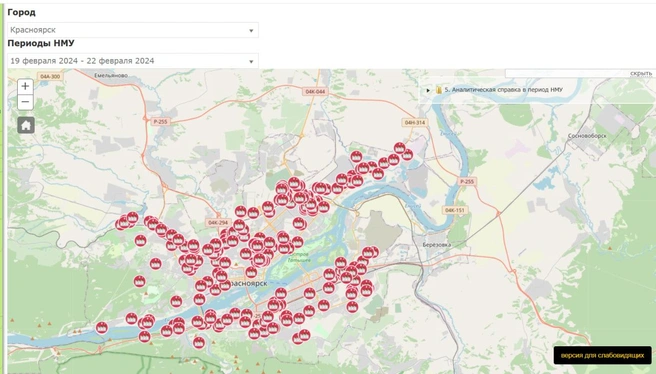Expand the Аналитическая справка в период НМУ item
This screenshot has width=656, height=374.
(x=428, y=90)
